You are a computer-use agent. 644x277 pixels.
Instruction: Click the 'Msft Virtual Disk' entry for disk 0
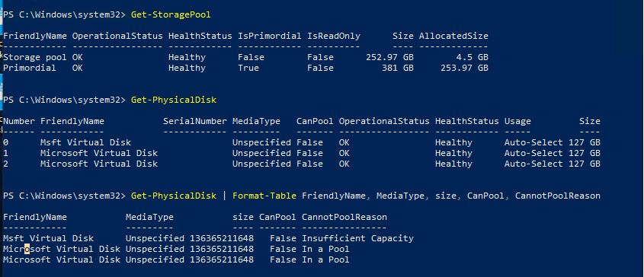coord(86,142)
